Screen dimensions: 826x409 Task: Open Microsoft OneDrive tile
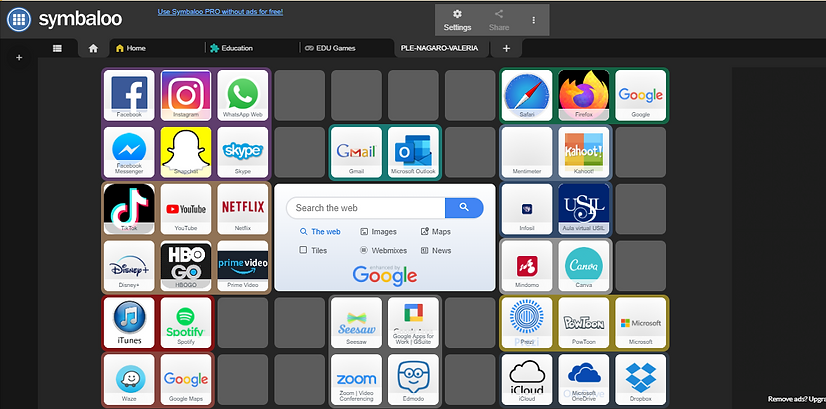click(x=584, y=379)
